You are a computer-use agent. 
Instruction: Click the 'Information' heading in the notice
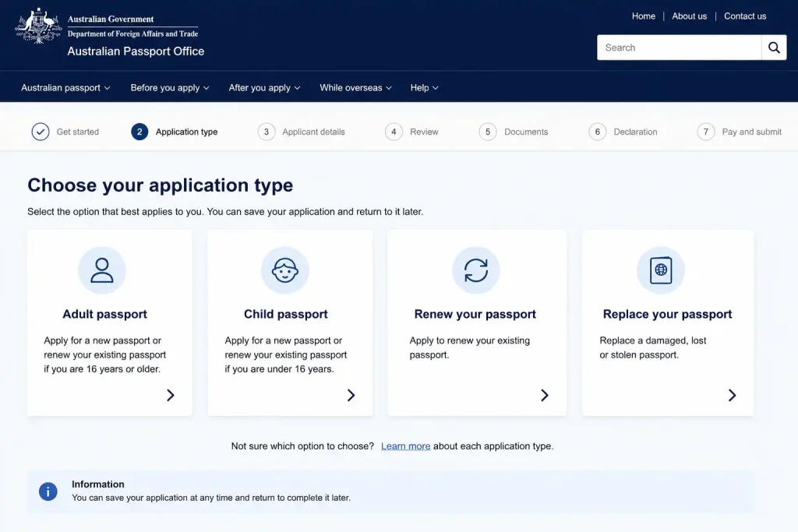pos(97,484)
